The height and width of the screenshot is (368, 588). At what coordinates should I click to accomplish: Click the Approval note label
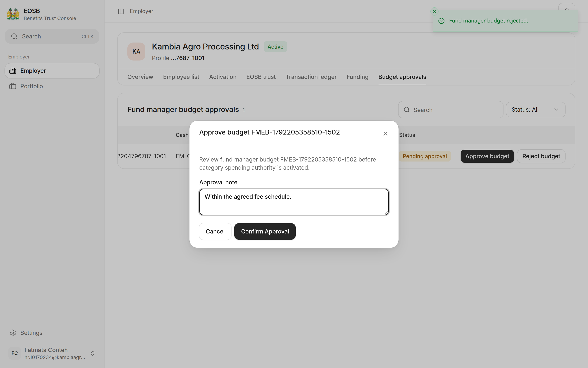[218, 183]
